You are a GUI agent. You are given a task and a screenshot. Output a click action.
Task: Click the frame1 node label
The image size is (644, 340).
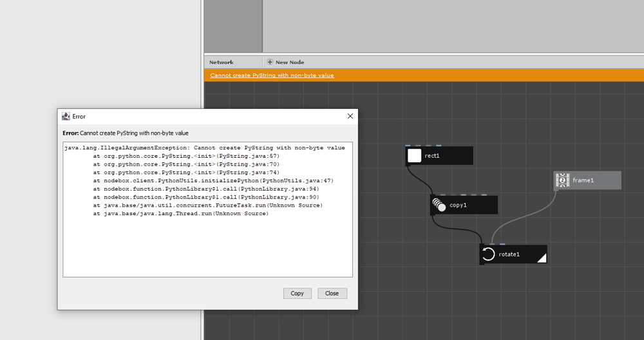[x=583, y=180]
